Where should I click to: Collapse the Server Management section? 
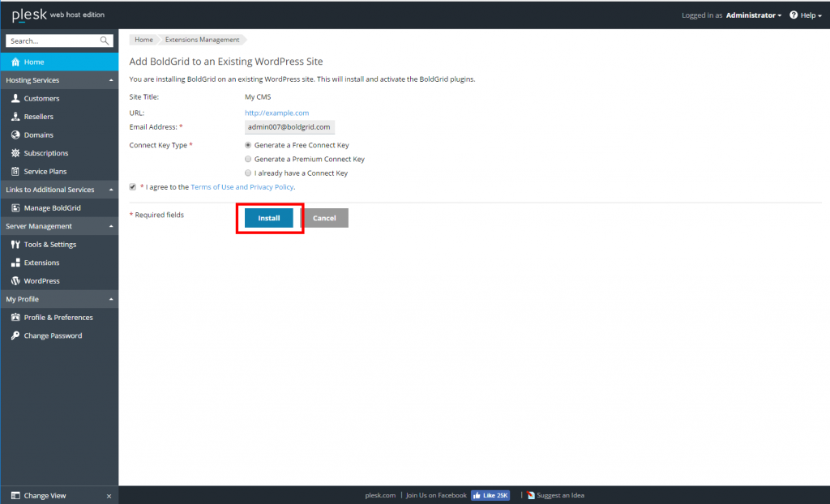[x=111, y=226]
